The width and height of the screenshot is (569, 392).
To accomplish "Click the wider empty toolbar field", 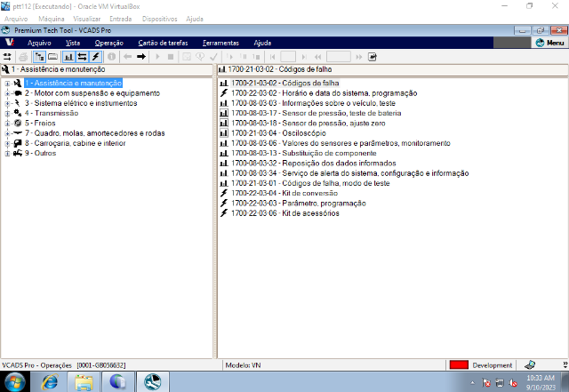I will (x=339, y=57).
